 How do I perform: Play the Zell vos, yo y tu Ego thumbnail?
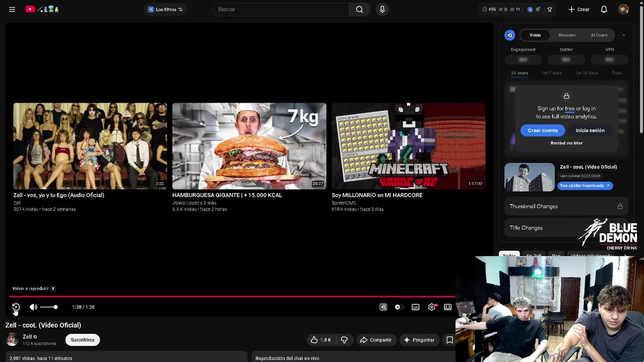(x=90, y=146)
